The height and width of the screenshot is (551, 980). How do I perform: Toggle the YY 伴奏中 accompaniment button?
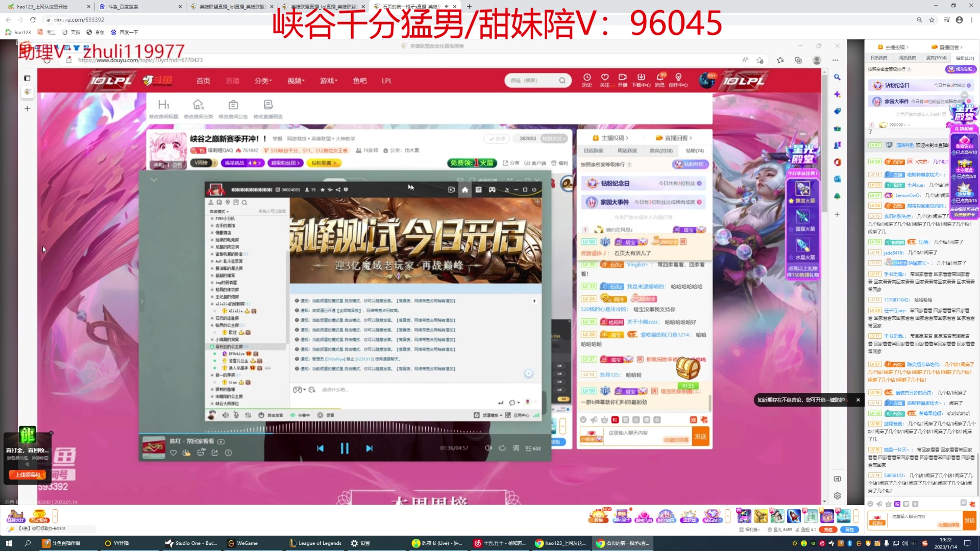300,415
